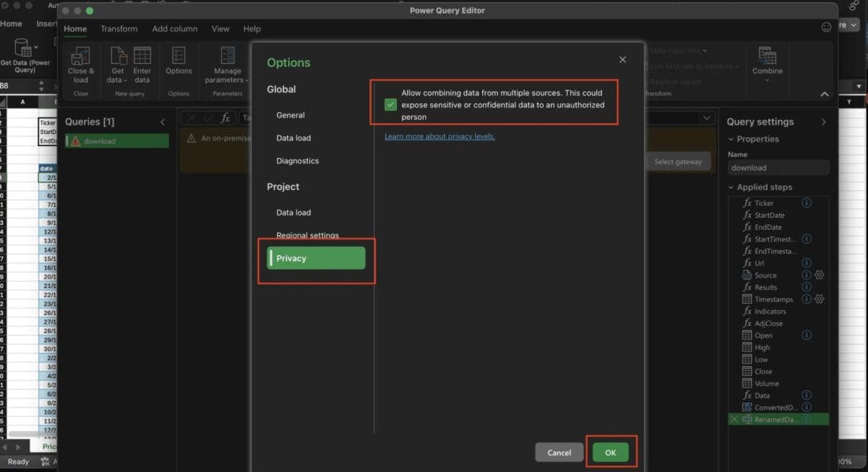Select Privacy in Options sidebar

click(x=316, y=258)
